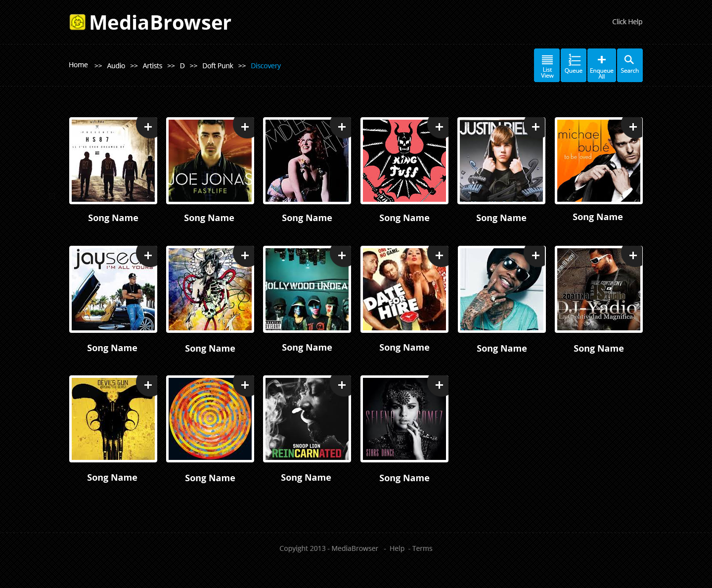Click Song Name under Justin Bieber cover

(x=501, y=218)
